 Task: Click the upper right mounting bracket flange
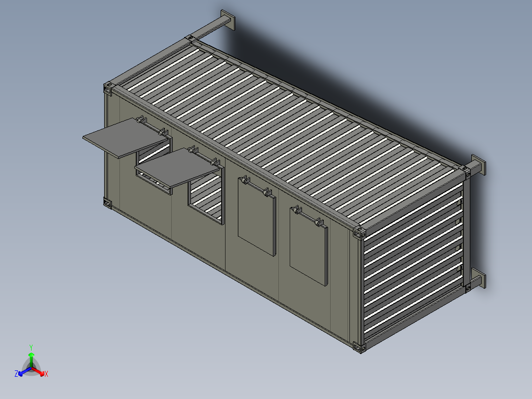coord(478,165)
